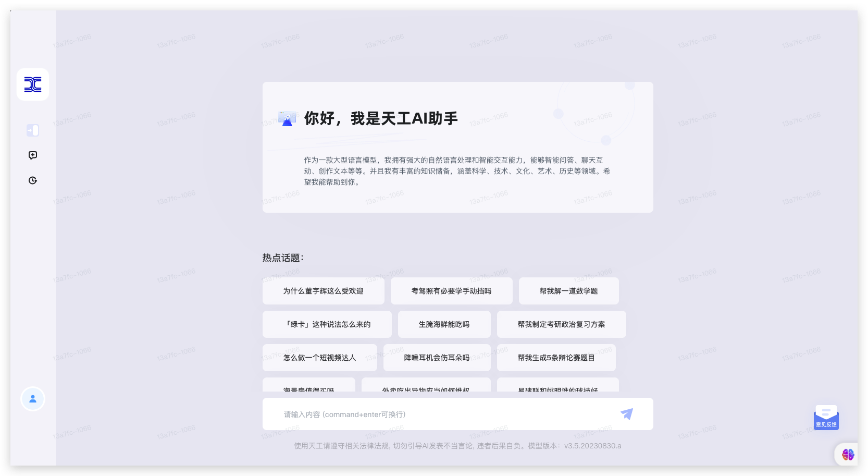
Task: Pick 帮我生成5条辩论赛题目 prompt
Action: (556, 358)
